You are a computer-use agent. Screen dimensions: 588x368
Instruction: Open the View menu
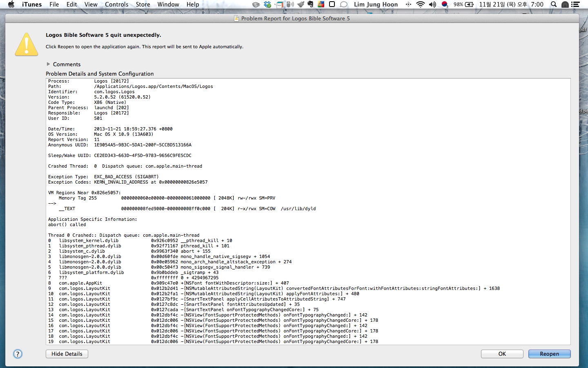(x=91, y=4)
